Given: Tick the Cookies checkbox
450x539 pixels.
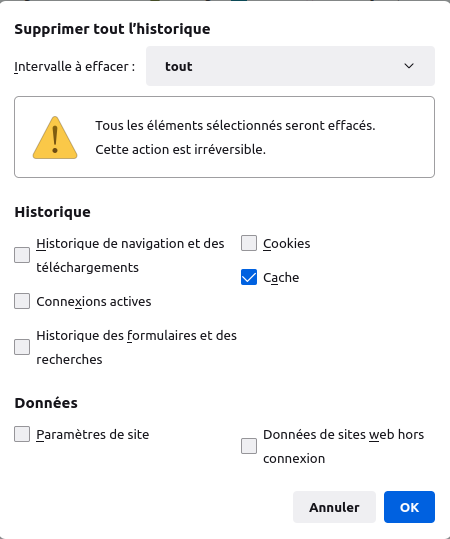Looking at the screenshot, I should (x=249, y=243).
